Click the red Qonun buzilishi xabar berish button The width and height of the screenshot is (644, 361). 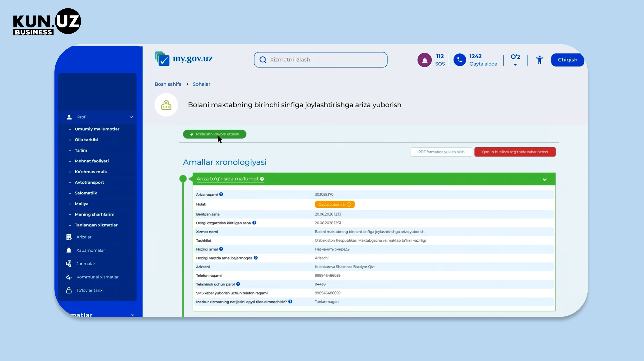tap(515, 152)
